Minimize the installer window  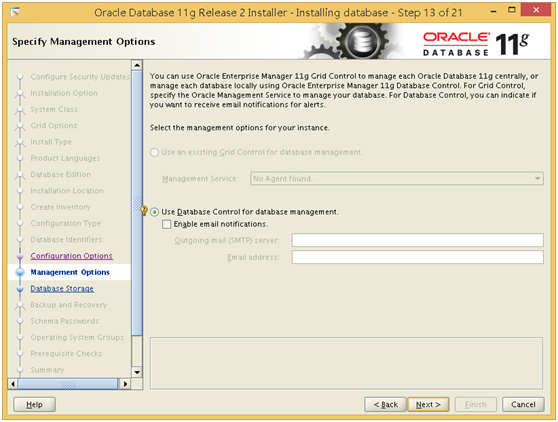pyautogui.click(x=494, y=11)
